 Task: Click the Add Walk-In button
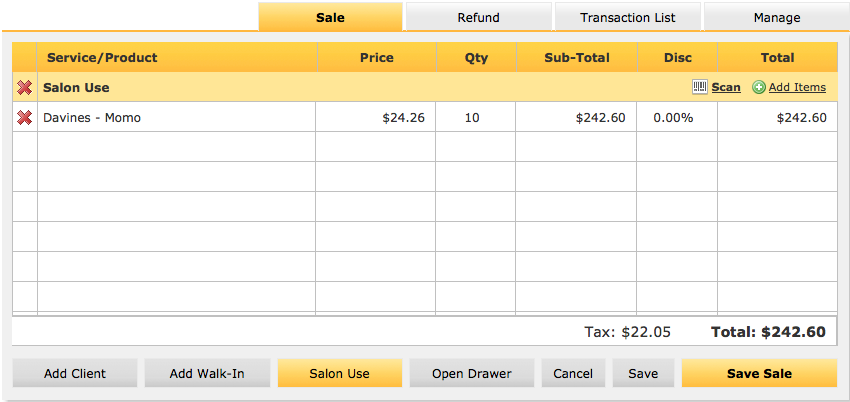[207, 373]
